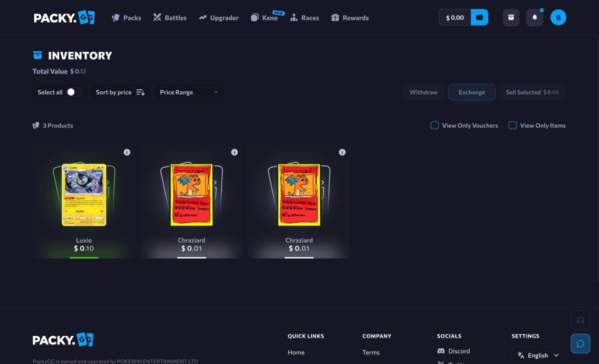The height and width of the screenshot is (364, 599).
Task: Click the Total Value $ 0.12 text
Action: tap(59, 71)
